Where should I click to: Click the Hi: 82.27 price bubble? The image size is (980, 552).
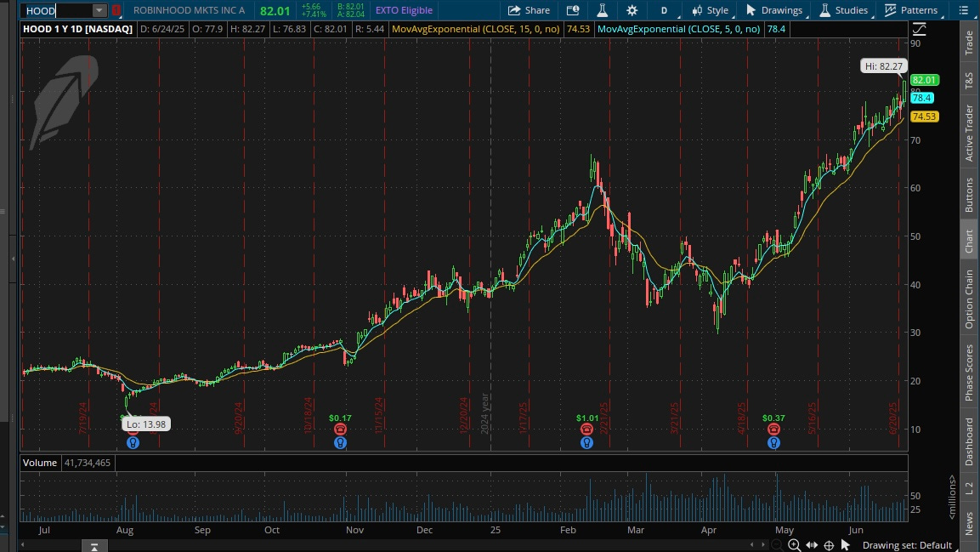coord(883,66)
